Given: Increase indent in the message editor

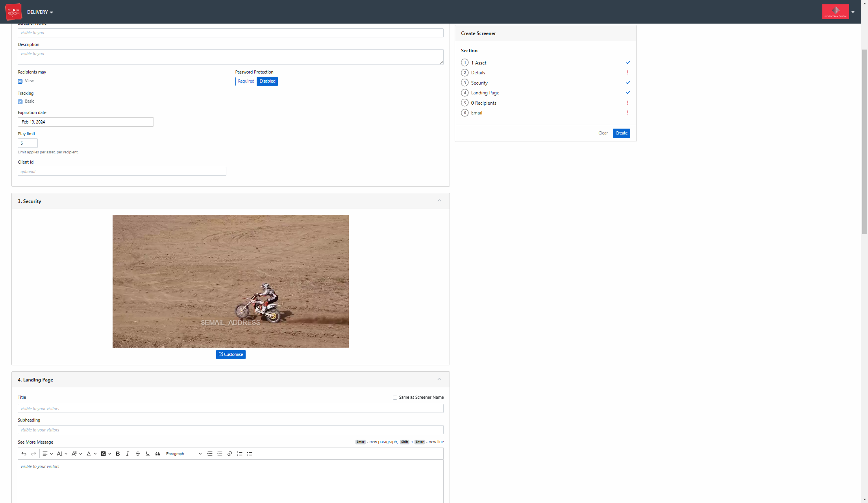Looking at the screenshot, I should 210,453.
